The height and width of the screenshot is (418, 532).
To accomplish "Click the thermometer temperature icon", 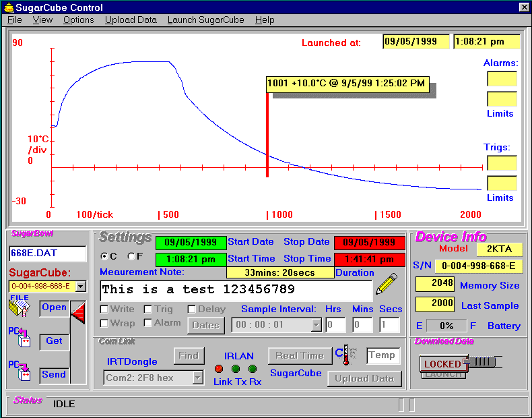I will pyautogui.click(x=345, y=355).
